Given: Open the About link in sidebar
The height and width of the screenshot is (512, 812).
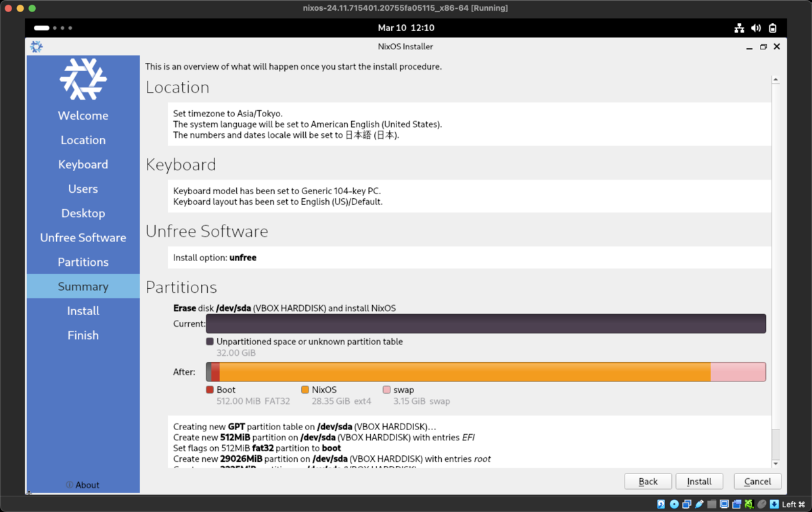Looking at the screenshot, I should 83,485.
